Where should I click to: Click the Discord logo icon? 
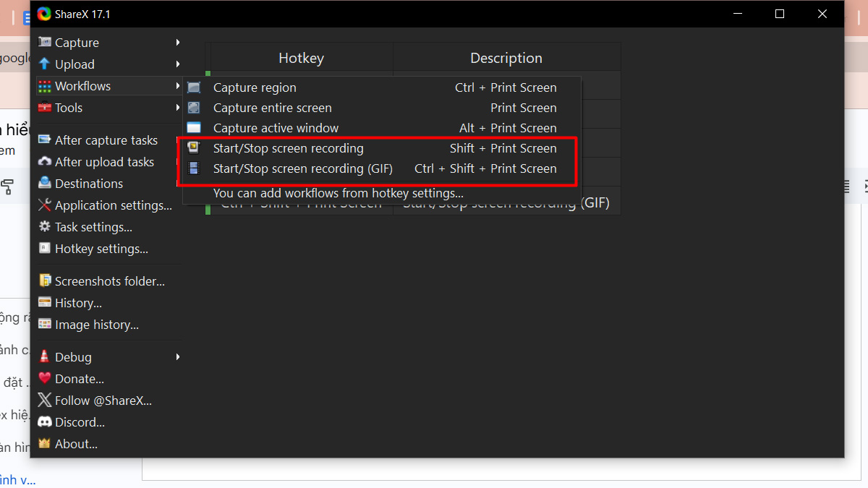[45, 421]
